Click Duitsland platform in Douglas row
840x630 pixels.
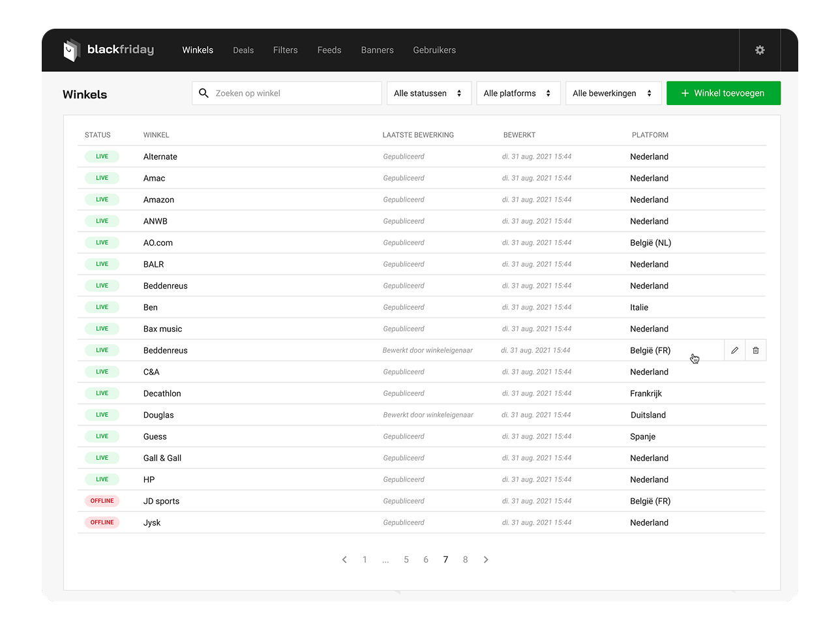coord(648,415)
